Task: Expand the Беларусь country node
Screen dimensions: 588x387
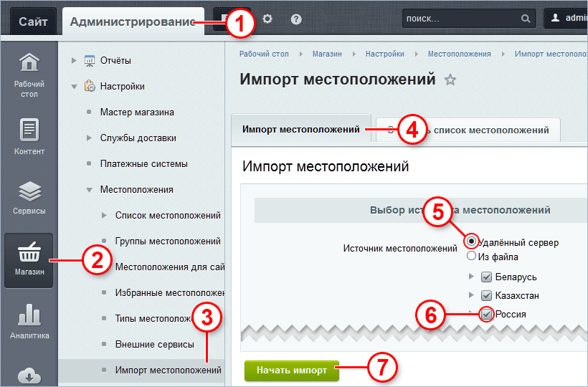Action: [x=471, y=277]
